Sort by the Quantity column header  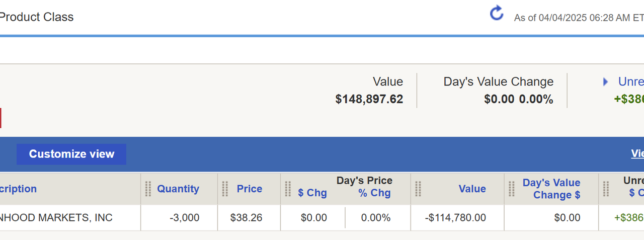pyautogui.click(x=178, y=189)
